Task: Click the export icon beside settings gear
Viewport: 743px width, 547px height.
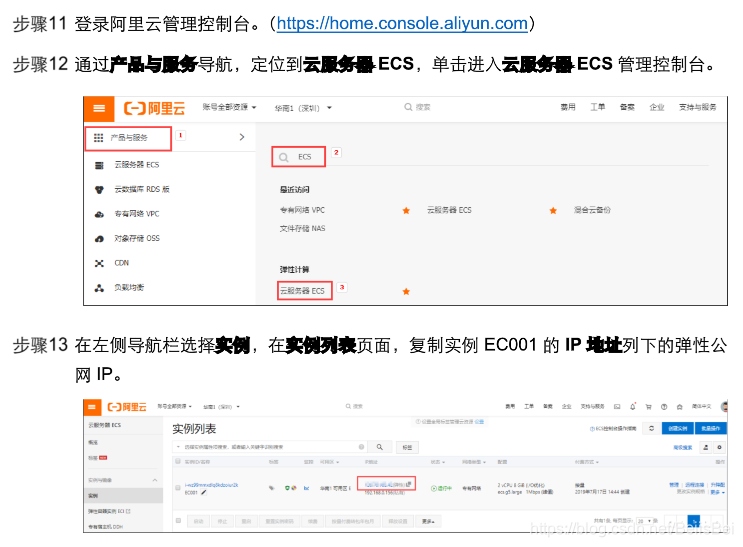Action: click(x=706, y=447)
